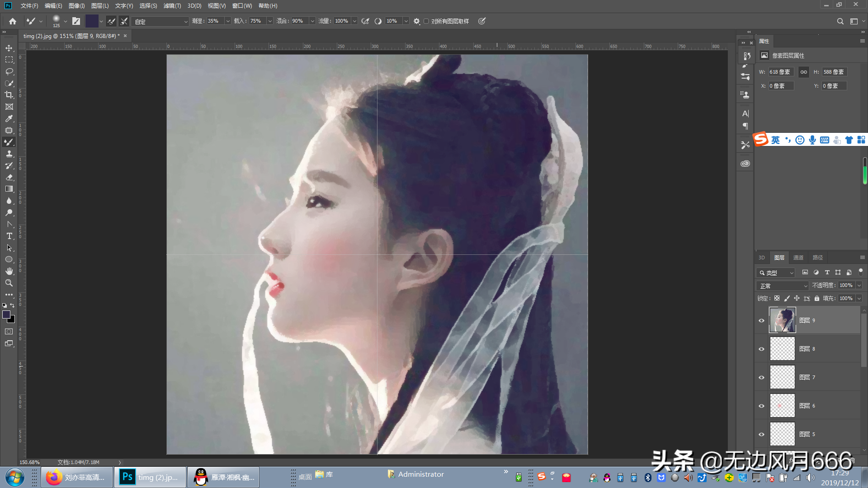Select the layer 6 thumbnail
Image resolution: width=868 pixels, height=488 pixels.
point(782,406)
